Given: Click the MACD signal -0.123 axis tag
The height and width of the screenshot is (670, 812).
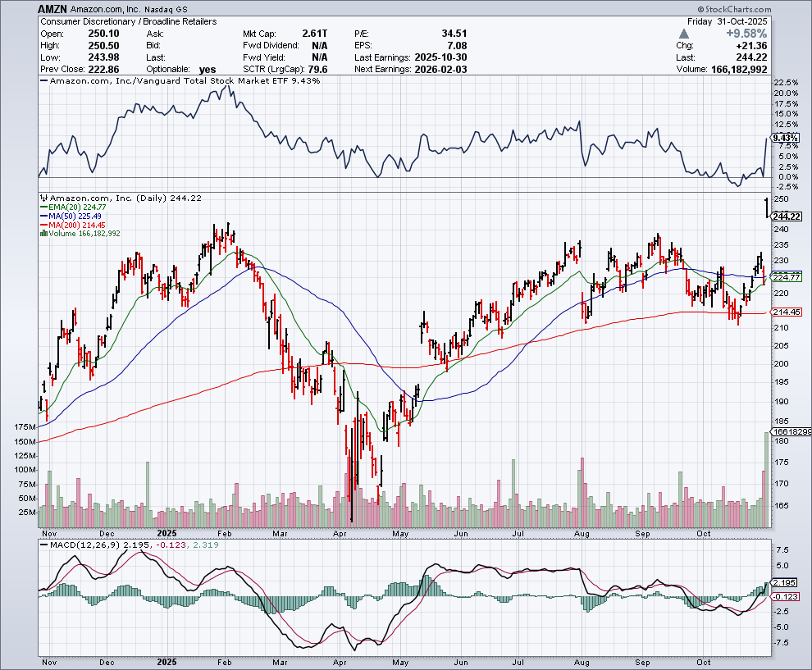Looking at the screenshot, I should click(x=787, y=596).
